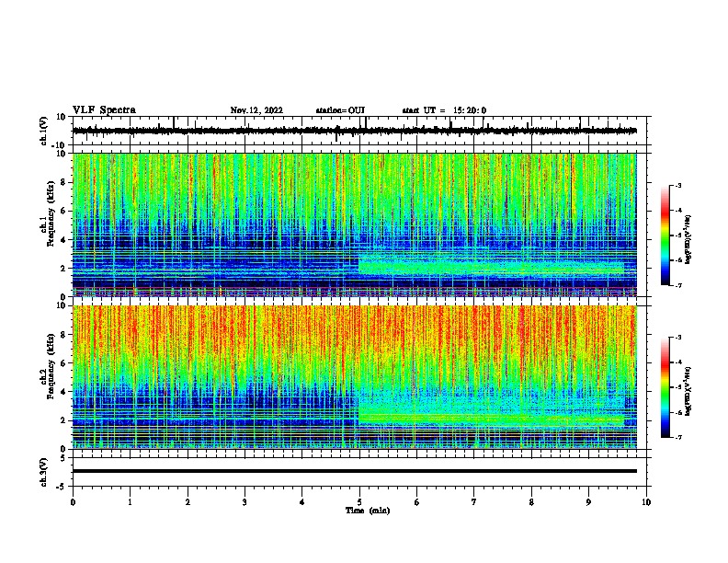Click the ch.1 spectrogram color scale bar
This screenshot has width=728, height=563.
tap(665, 236)
